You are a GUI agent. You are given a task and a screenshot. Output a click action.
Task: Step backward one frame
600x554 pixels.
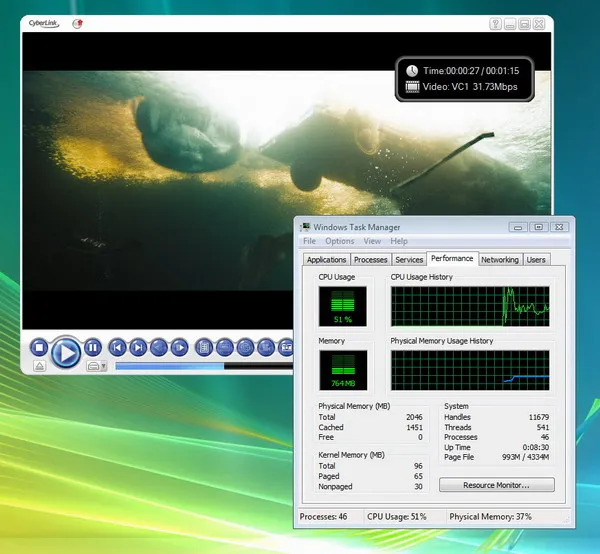(x=159, y=348)
